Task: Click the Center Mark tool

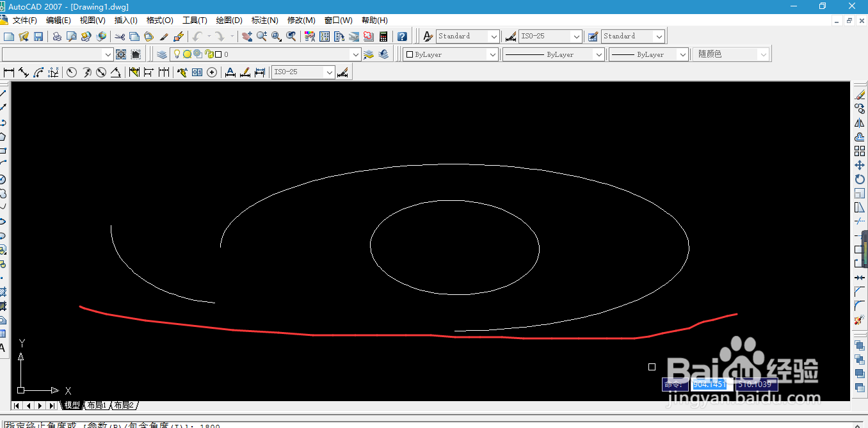Action: pos(212,72)
